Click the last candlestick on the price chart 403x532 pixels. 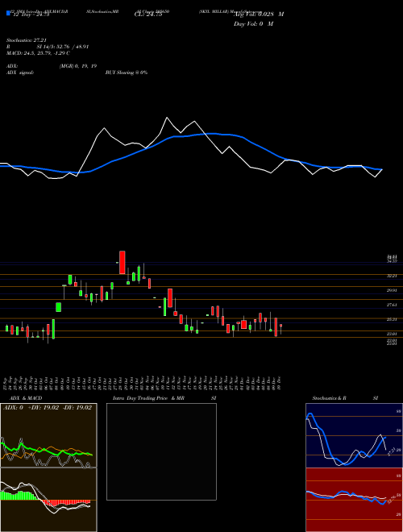click(x=280, y=328)
